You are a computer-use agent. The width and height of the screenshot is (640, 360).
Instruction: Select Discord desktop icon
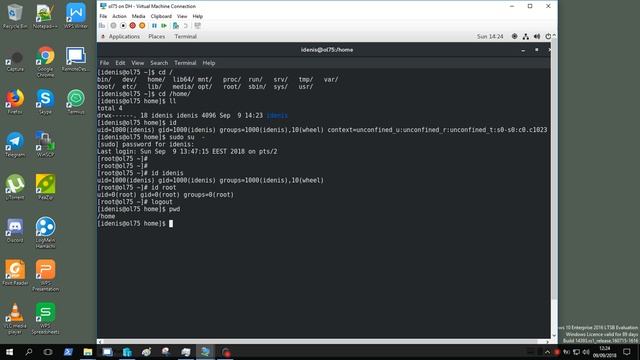[x=15, y=230]
